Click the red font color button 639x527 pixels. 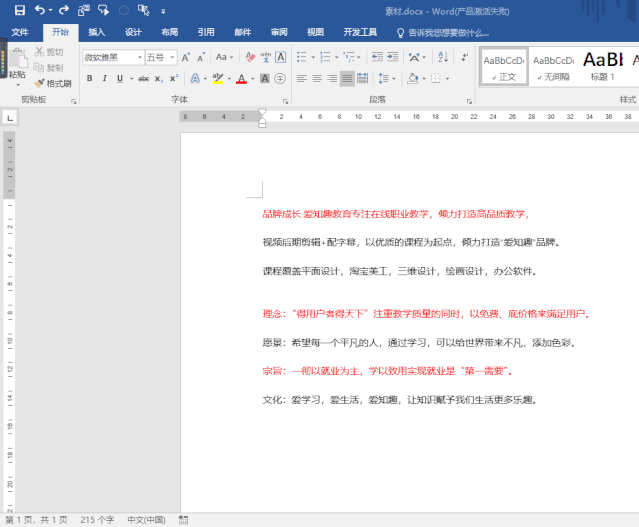tap(241, 78)
